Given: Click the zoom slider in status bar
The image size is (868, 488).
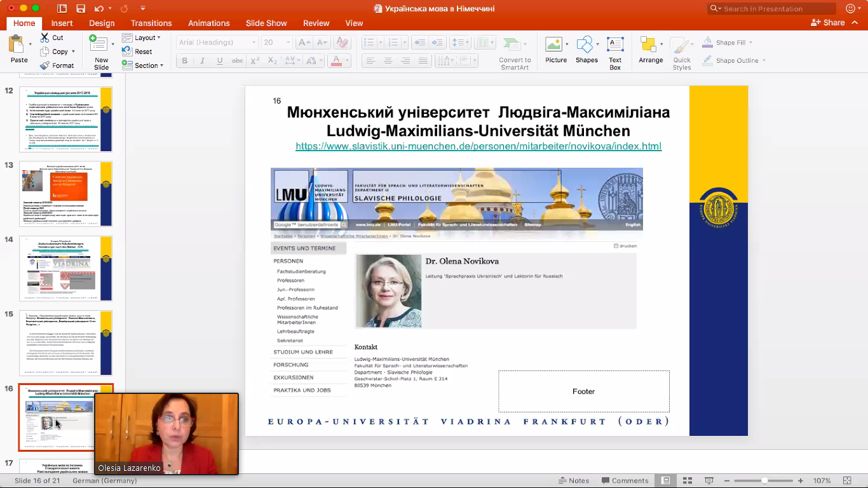Looking at the screenshot, I should pos(764,481).
